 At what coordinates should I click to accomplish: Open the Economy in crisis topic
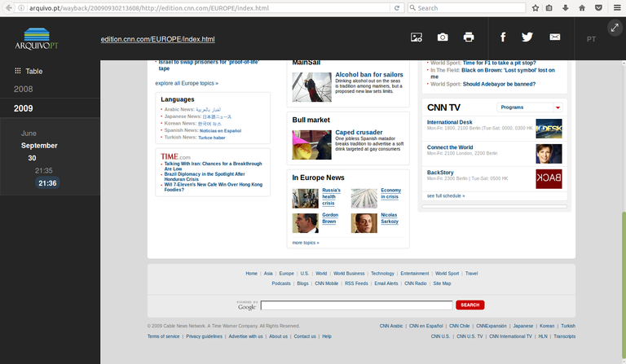point(391,193)
